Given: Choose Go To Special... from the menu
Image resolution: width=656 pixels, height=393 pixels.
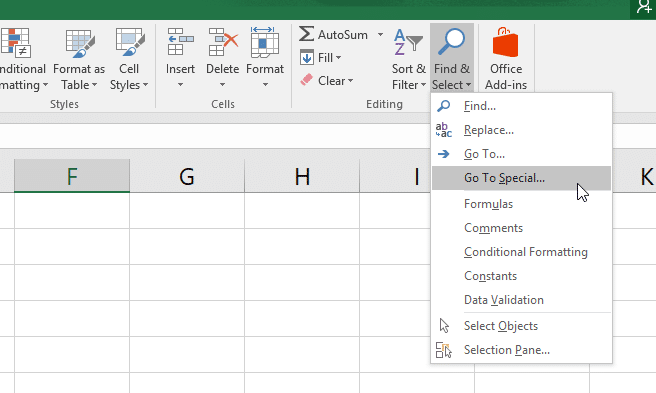Looking at the screenshot, I should coord(521,178).
